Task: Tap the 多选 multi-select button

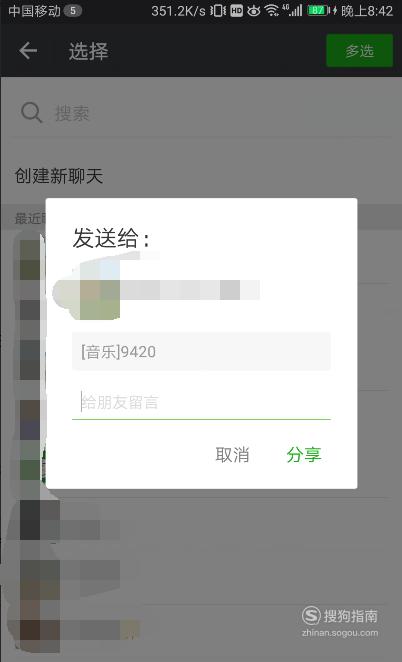Action: (x=359, y=51)
